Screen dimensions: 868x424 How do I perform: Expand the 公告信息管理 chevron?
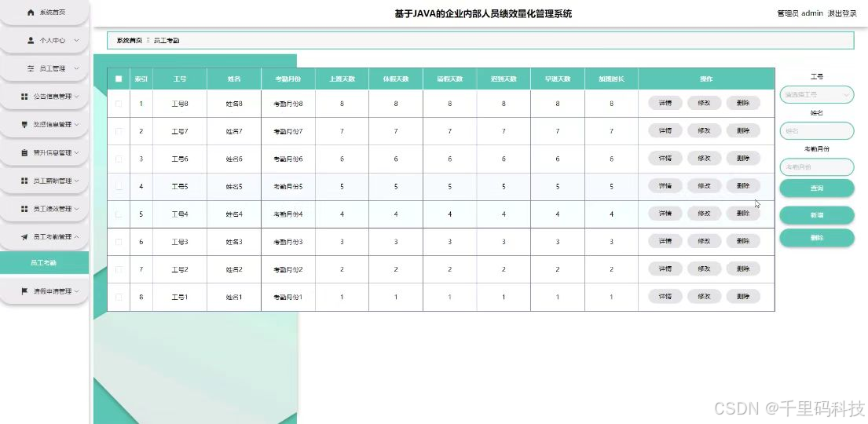click(x=77, y=97)
